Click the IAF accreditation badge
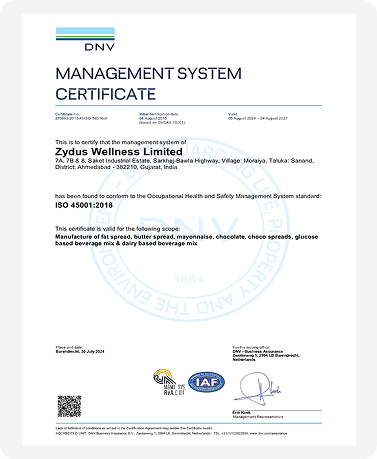 tap(207, 382)
